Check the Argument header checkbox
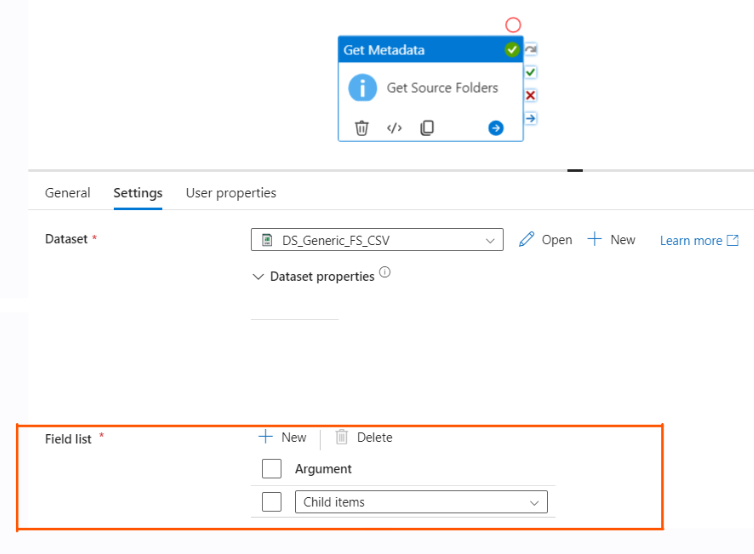The height and width of the screenshot is (554, 754). [271, 468]
